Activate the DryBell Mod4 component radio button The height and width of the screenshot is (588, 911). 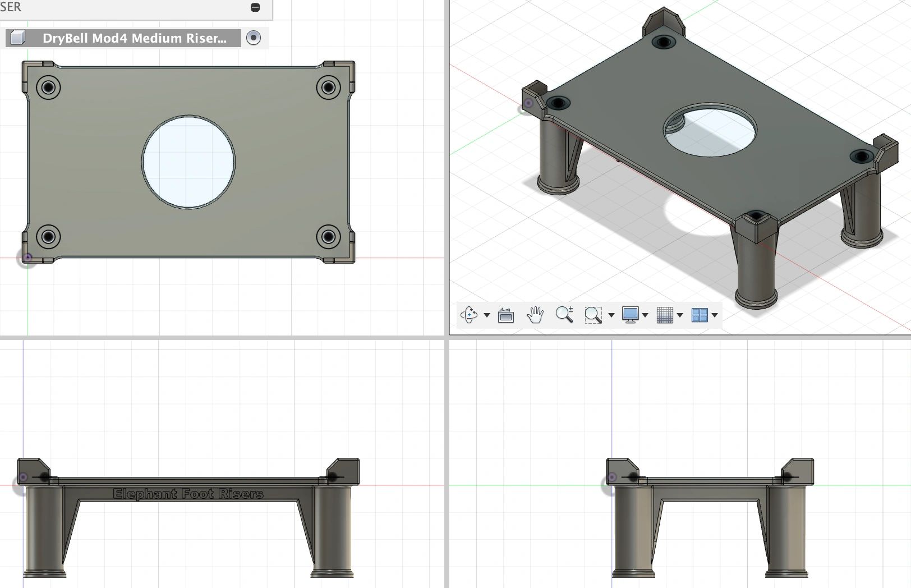[x=254, y=38]
